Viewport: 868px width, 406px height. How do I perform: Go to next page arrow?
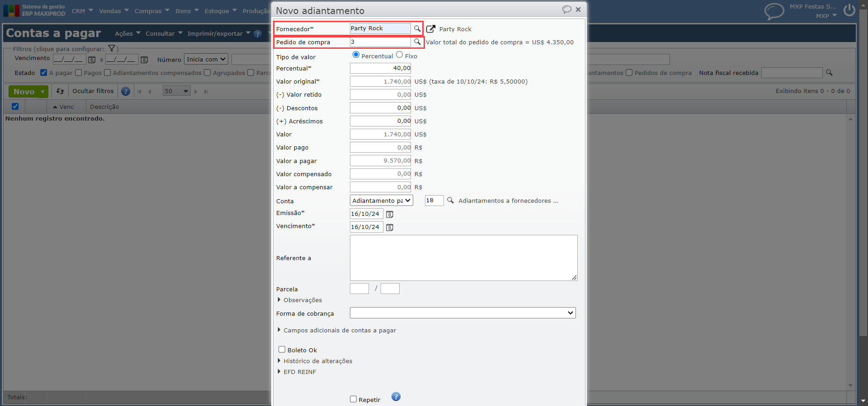(196, 92)
